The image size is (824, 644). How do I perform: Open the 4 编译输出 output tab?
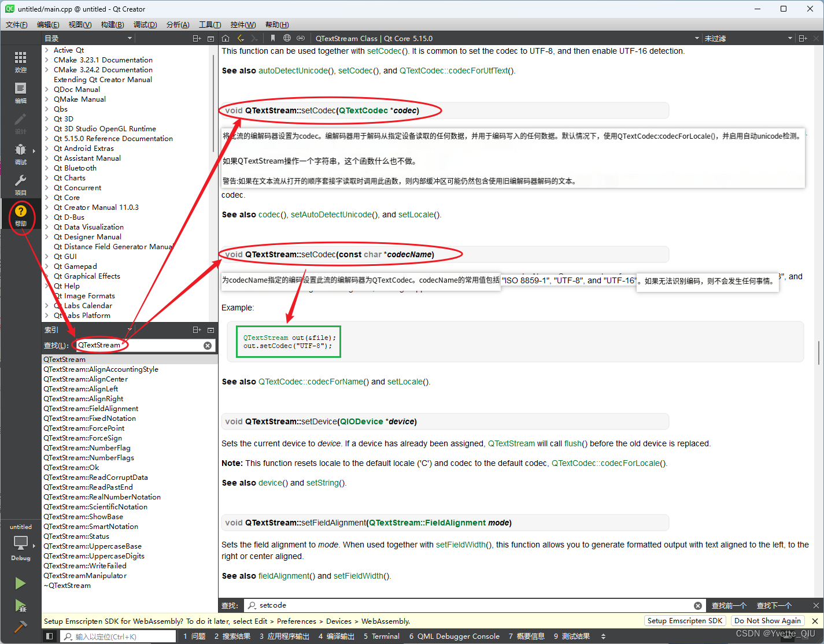337,636
